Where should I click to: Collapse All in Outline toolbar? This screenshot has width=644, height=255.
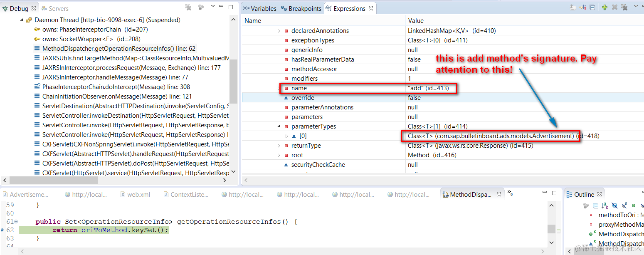click(x=596, y=205)
